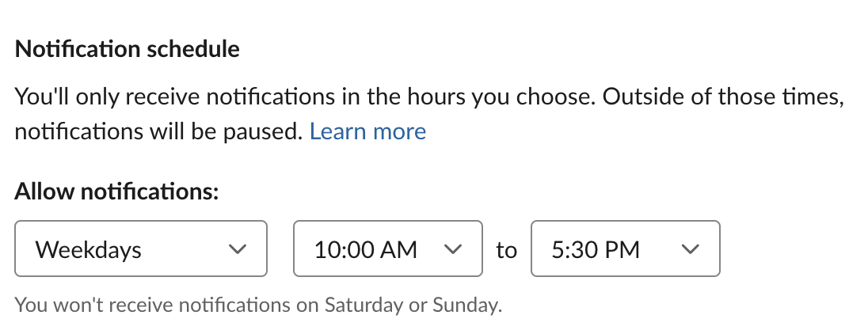This screenshot has width=868, height=334.
Task: Click the Allow notifications: label
Action: point(116,192)
